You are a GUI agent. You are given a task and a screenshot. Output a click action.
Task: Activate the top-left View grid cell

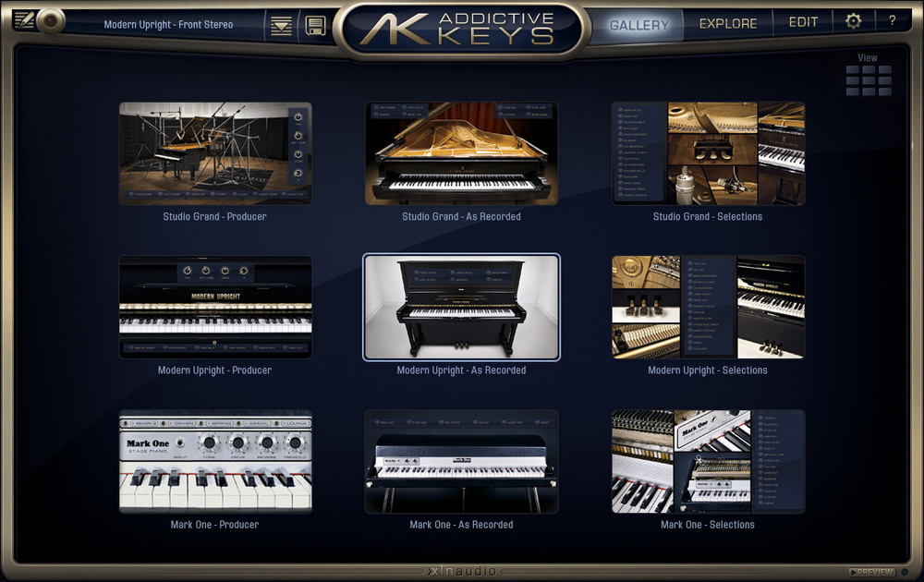pyautogui.click(x=852, y=69)
